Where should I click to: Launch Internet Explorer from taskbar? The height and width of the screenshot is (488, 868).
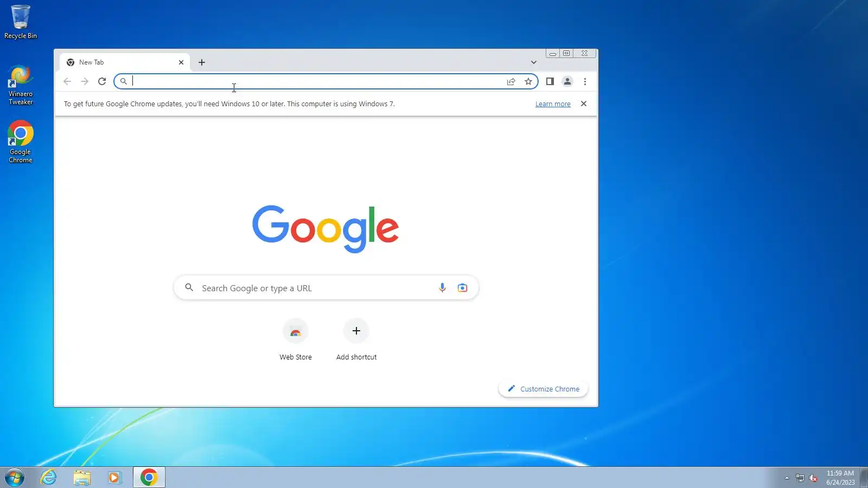[x=49, y=478]
